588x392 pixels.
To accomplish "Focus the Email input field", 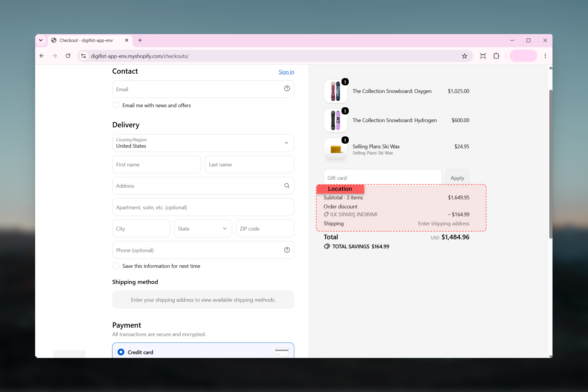I will coord(203,89).
